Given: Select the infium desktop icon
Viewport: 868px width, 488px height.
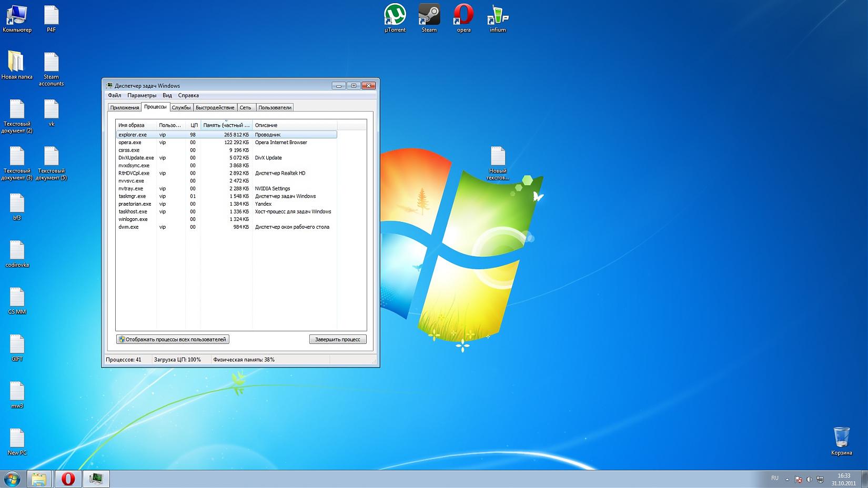Looking at the screenshot, I should coord(498,16).
